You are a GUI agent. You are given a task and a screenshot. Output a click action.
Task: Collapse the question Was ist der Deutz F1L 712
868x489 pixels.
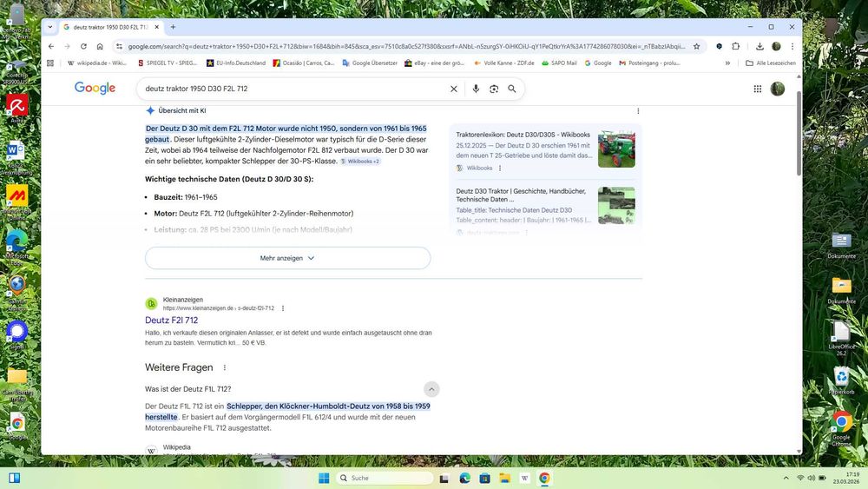[431, 389]
